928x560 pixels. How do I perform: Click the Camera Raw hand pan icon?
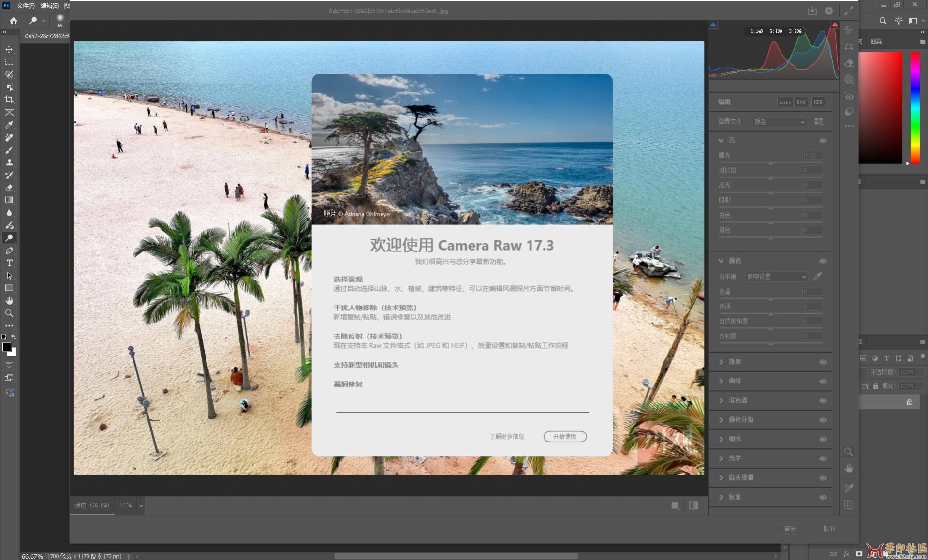(849, 469)
